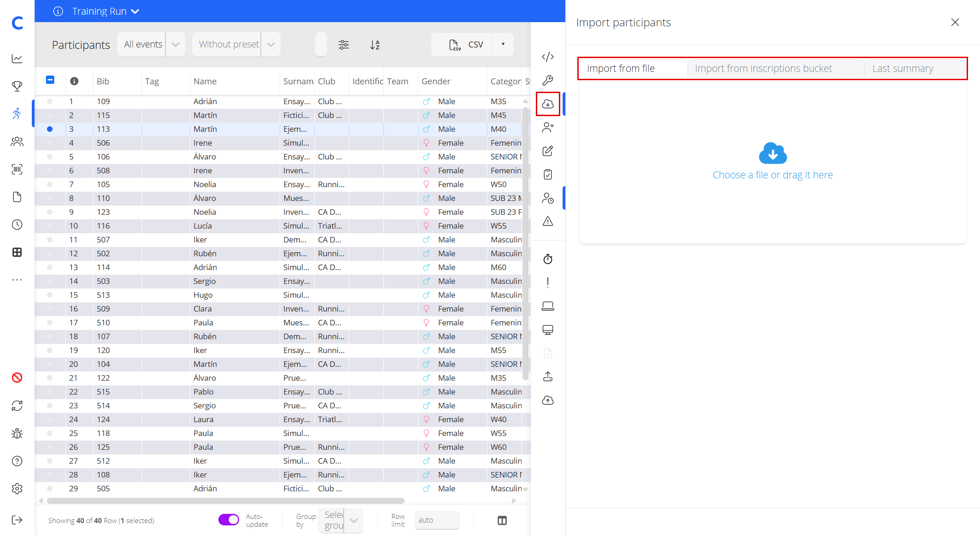980x536 pixels.
Task: Open the All events dropdown
Action: pyautogui.click(x=151, y=44)
